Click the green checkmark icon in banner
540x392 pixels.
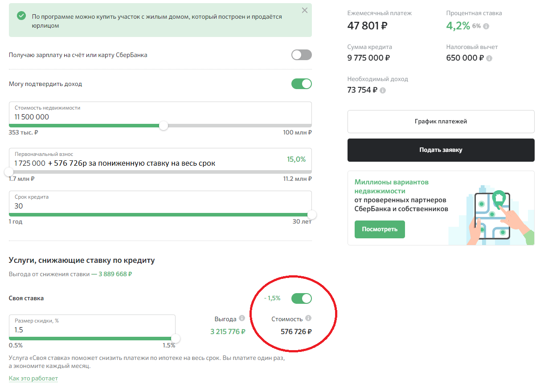[21, 16]
